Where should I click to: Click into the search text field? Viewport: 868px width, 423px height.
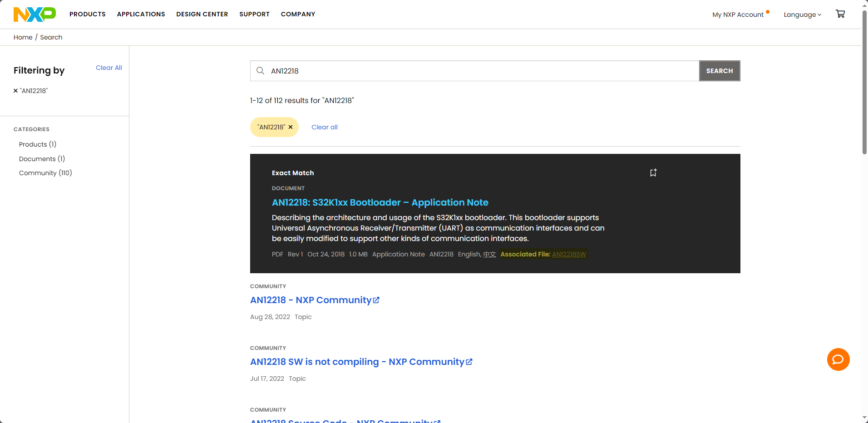[481, 71]
